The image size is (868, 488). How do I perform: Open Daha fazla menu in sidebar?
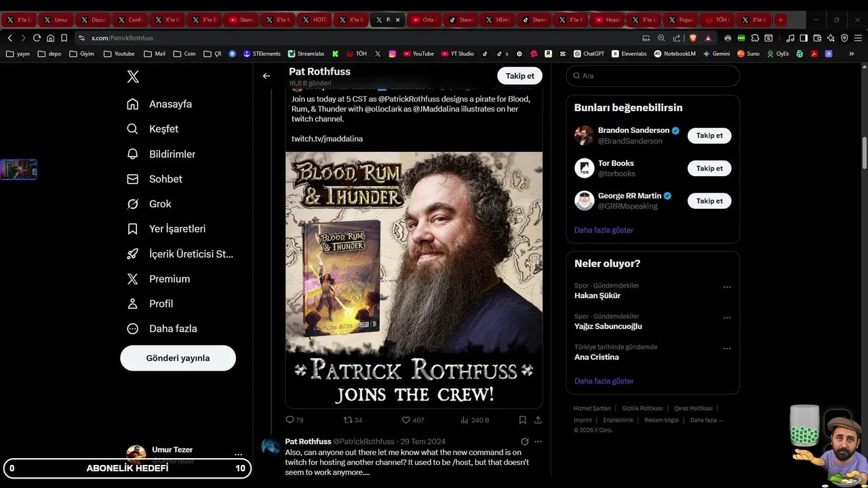pos(162,329)
